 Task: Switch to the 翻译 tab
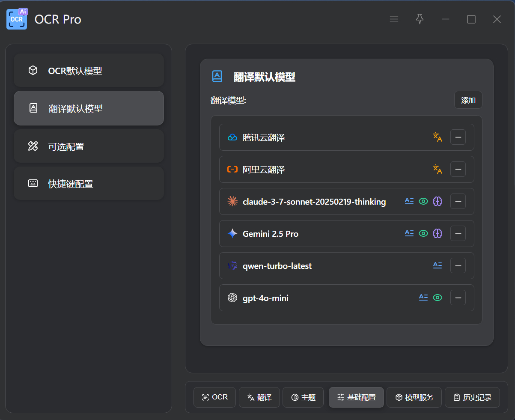pyautogui.click(x=259, y=397)
